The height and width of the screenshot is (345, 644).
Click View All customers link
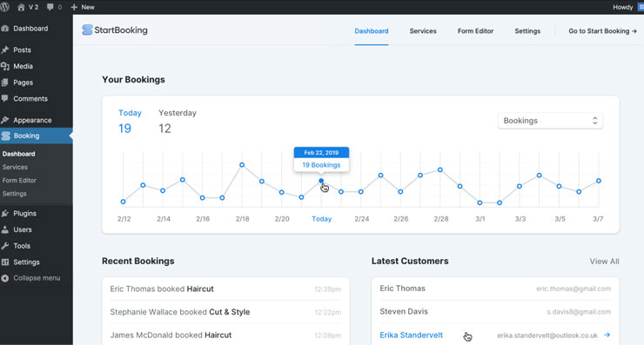[604, 262]
